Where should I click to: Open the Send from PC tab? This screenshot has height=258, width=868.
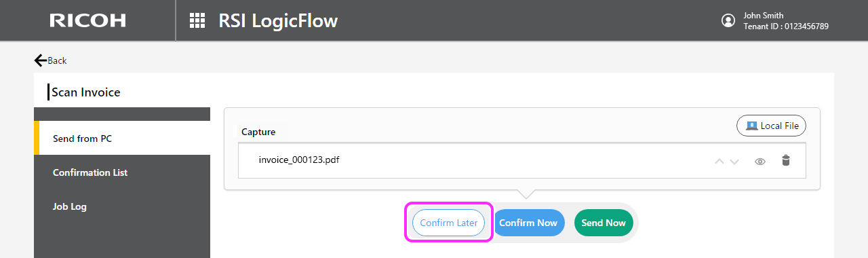(122, 138)
